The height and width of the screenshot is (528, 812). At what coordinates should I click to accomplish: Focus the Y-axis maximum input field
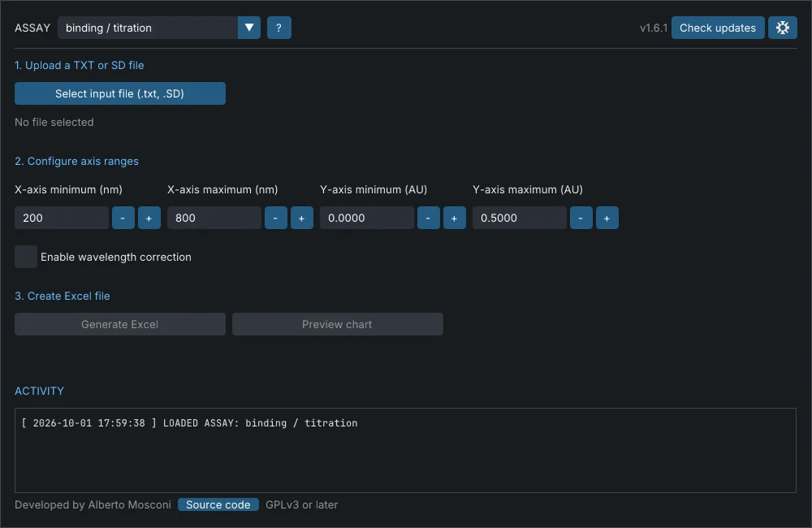(x=520, y=218)
